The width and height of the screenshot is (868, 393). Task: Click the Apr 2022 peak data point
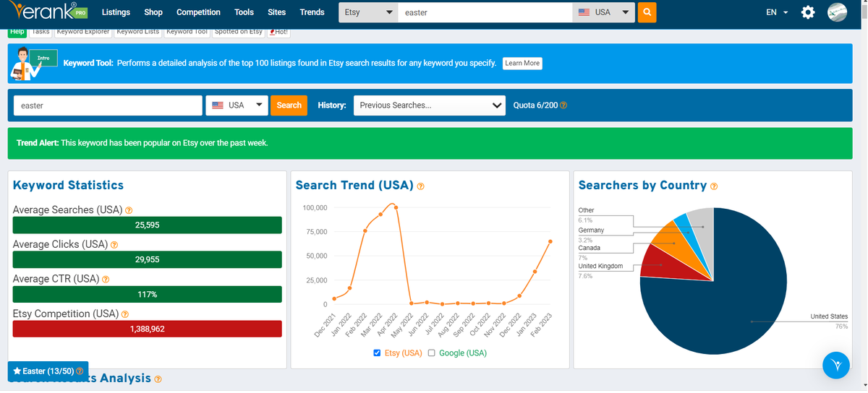[x=396, y=207]
